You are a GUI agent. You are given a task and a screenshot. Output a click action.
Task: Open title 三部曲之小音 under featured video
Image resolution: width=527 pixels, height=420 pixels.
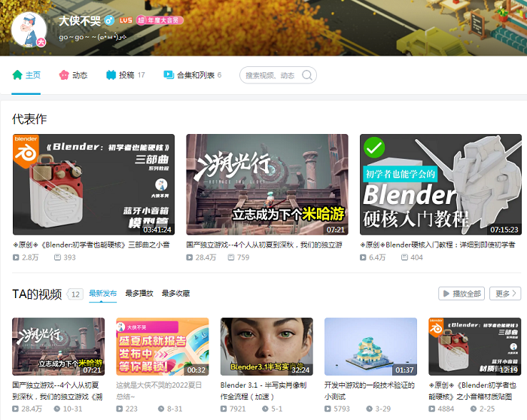coord(91,245)
